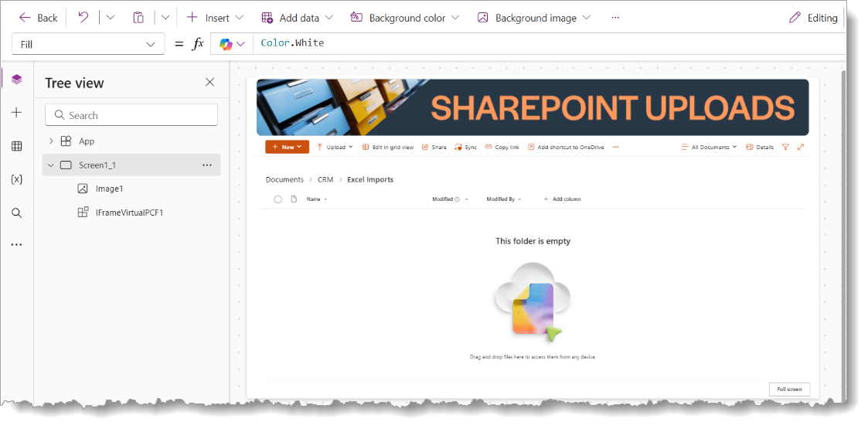Open the Fill property dropdown
868x432 pixels.
[88, 44]
